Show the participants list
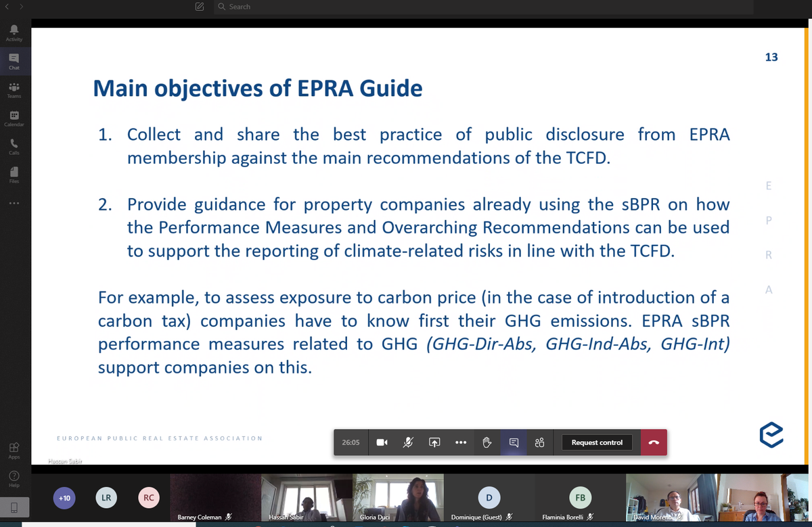Viewport: 812px width, 527px height. 539,442
